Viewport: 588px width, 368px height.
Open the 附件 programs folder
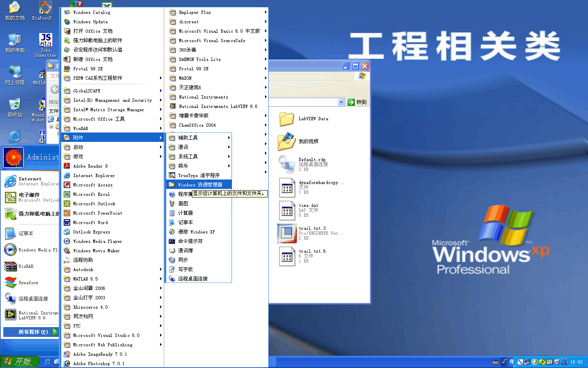(113, 138)
